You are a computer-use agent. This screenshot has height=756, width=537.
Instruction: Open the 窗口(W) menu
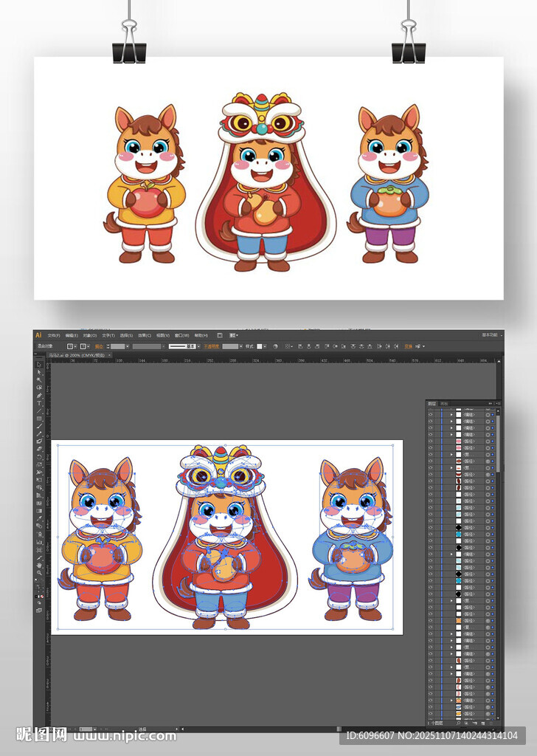pos(181,335)
